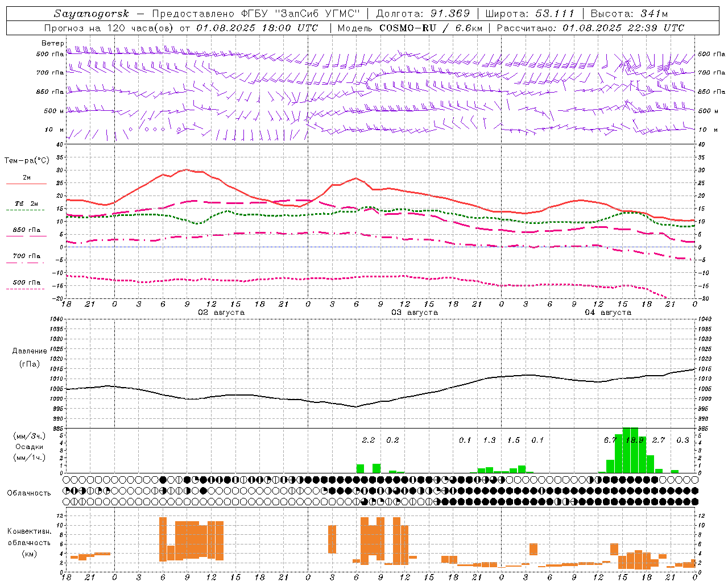Click the 'Облачность' cloud cover label
This screenshot has height=582, width=728.
(x=29, y=493)
